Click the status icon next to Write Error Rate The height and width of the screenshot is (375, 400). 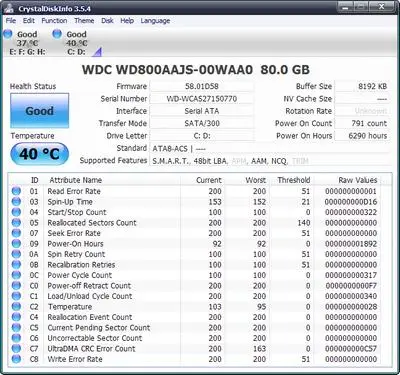point(16,359)
